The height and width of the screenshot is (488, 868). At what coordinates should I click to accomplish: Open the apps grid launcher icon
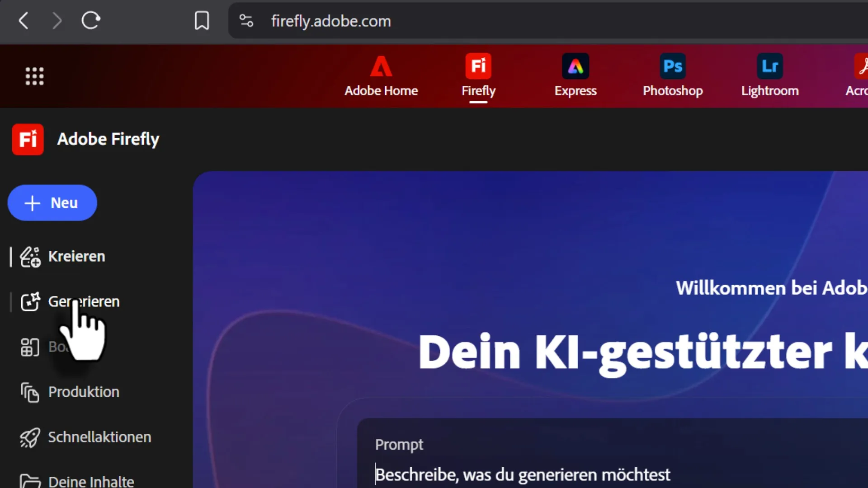pyautogui.click(x=34, y=76)
